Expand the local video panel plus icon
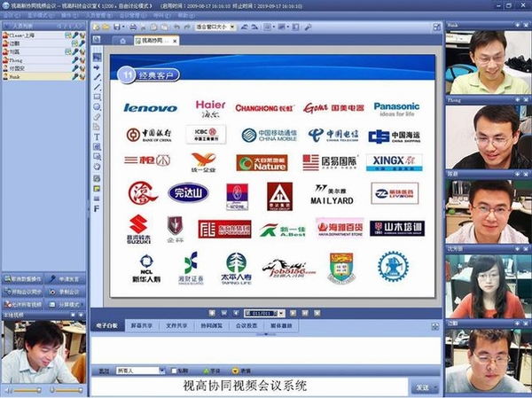Image resolution: width=532 pixels, height=398 pixels. click(x=81, y=316)
